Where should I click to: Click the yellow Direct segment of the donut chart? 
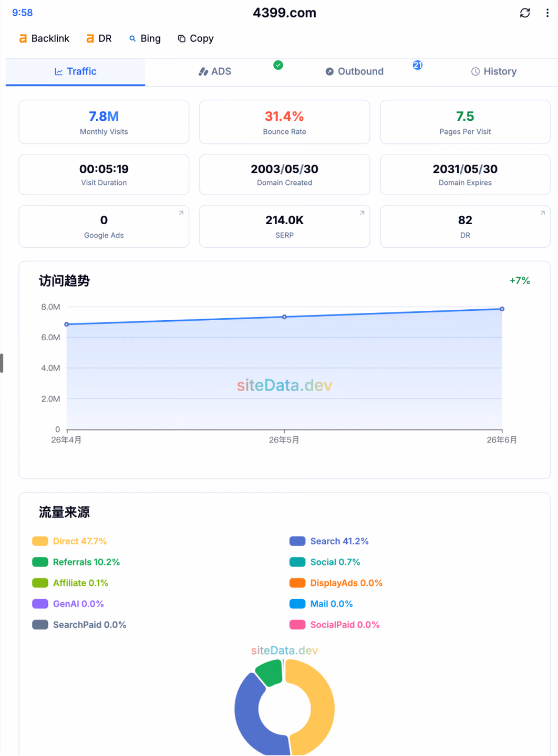coord(322,706)
